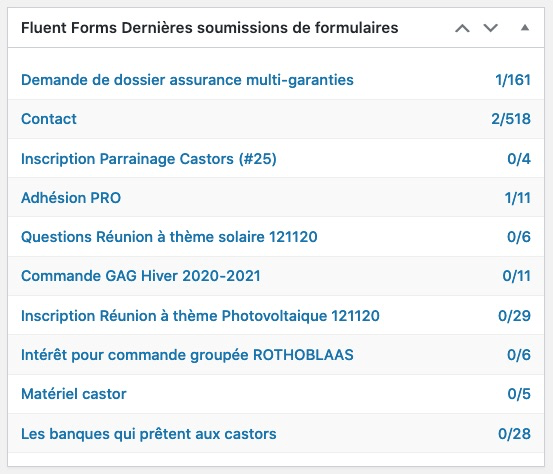553x474 pixels.
Task: Open Commande GAG Hiver 2020-2021 form
Action: coord(141,276)
